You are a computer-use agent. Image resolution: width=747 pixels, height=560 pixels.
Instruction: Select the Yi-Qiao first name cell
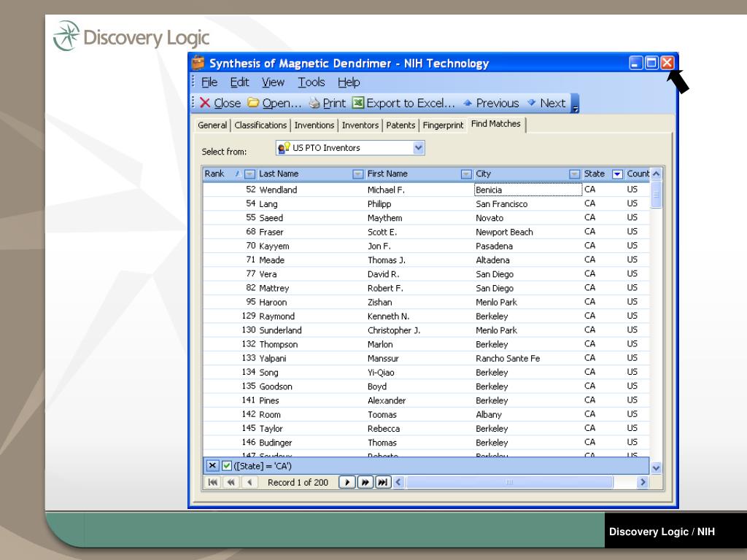coord(419,373)
